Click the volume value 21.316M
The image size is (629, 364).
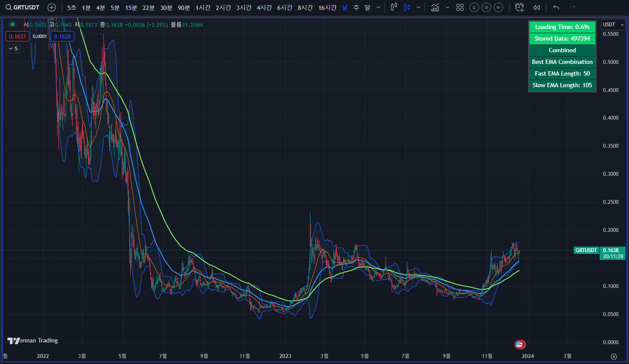pyautogui.click(x=192, y=25)
